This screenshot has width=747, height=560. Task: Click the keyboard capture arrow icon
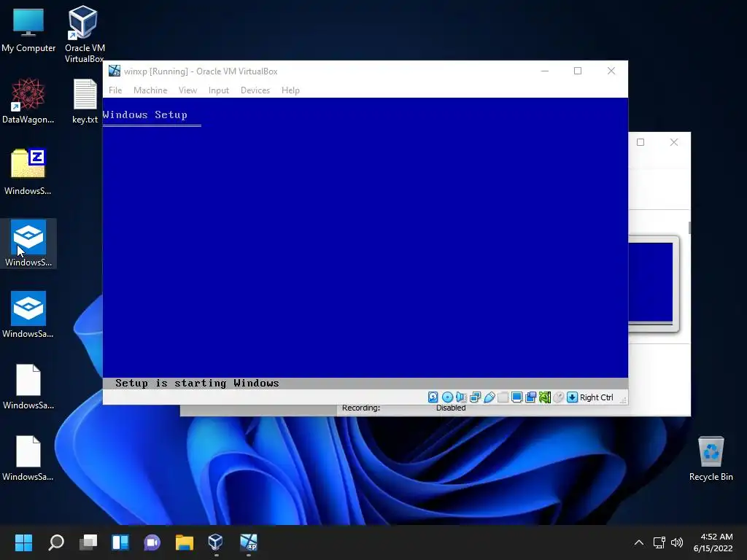[x=572, y=397]
